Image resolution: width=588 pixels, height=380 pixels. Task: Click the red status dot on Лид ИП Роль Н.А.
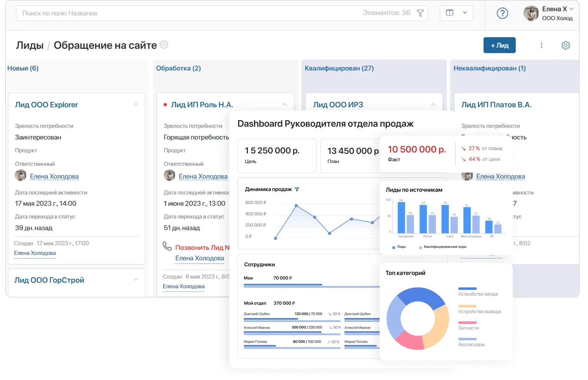point(165,104)
